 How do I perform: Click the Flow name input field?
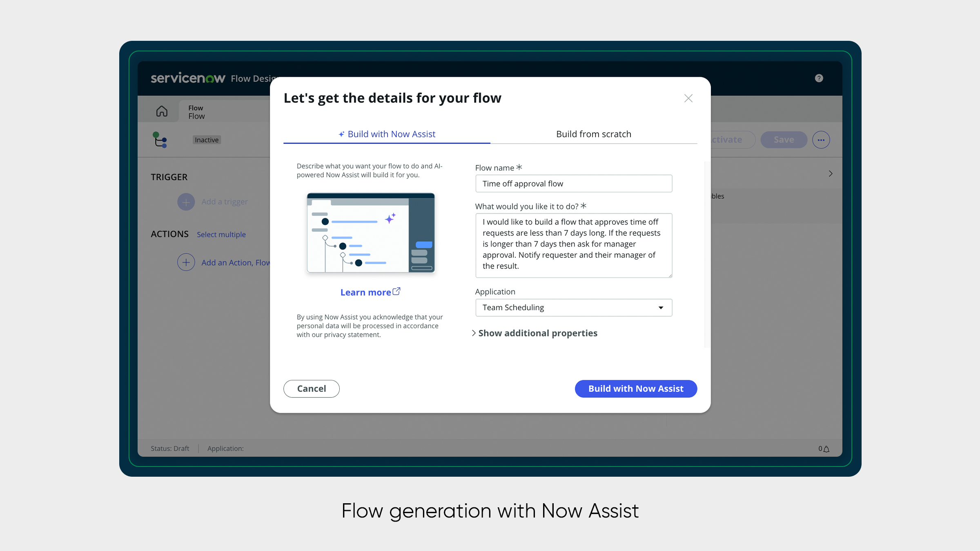(573, 184)
